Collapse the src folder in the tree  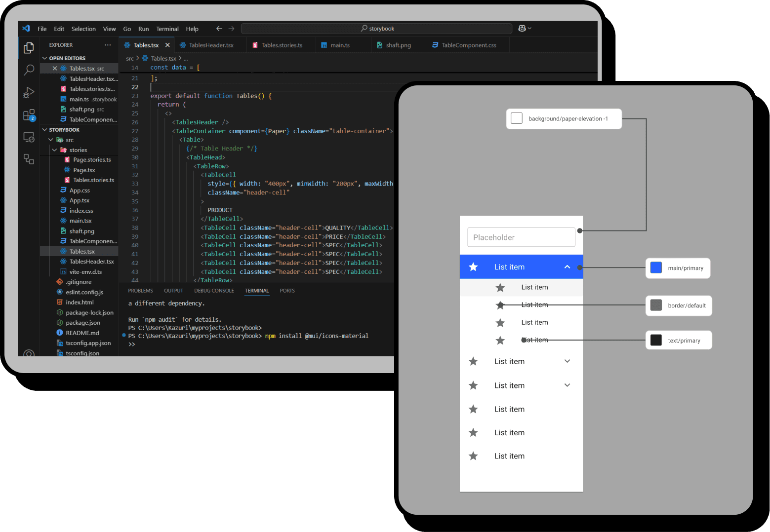click(51, 140)
